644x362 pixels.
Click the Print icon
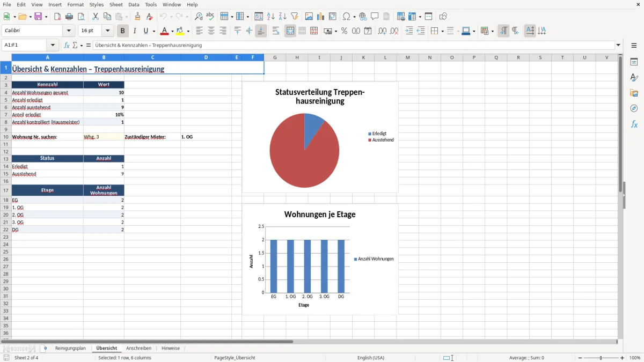click(69, 17)
